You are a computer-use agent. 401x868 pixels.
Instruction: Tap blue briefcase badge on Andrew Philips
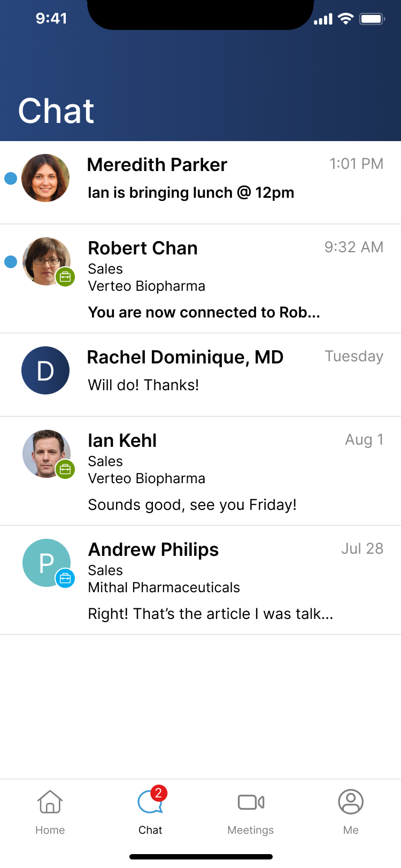tap(65, 578)
